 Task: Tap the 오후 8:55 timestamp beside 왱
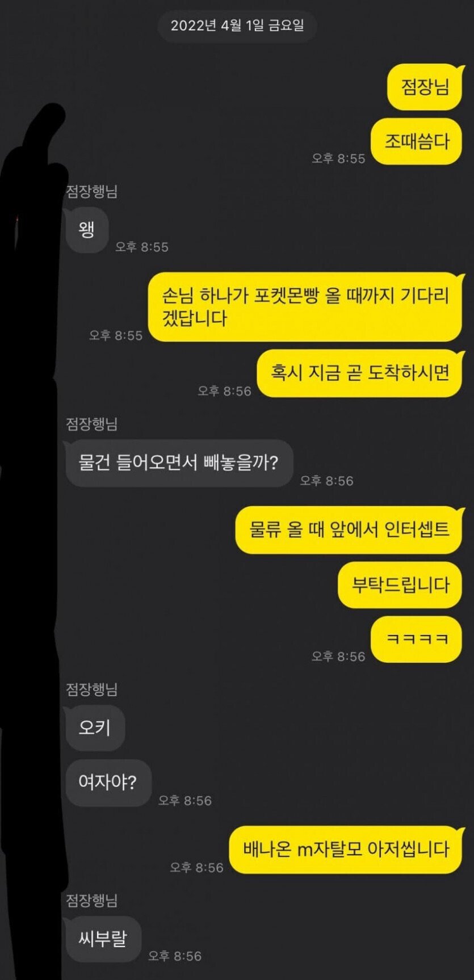[x=142, y=247]
